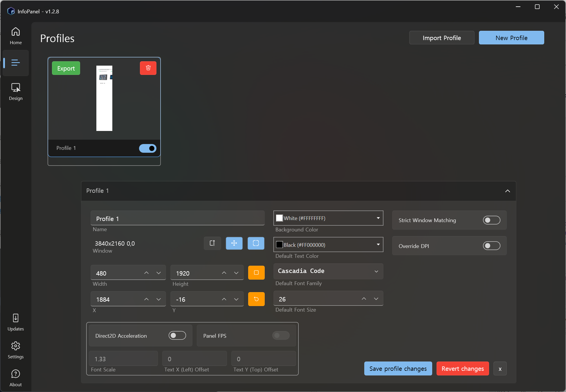Click the Import Profile button
Viewport: 566px width, 392px height.
click(441, 38)
